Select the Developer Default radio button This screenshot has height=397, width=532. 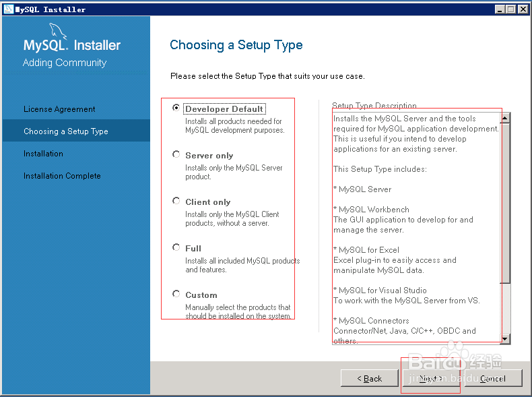pos(176,108)
